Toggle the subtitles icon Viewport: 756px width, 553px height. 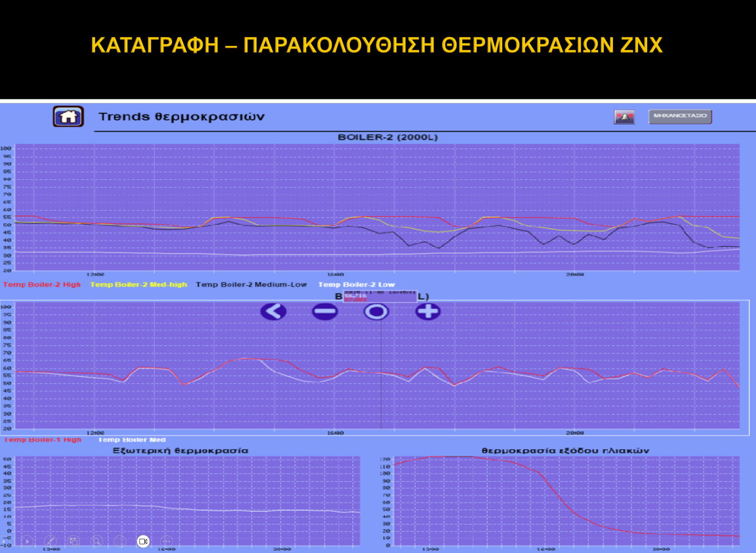pos(120,541)
